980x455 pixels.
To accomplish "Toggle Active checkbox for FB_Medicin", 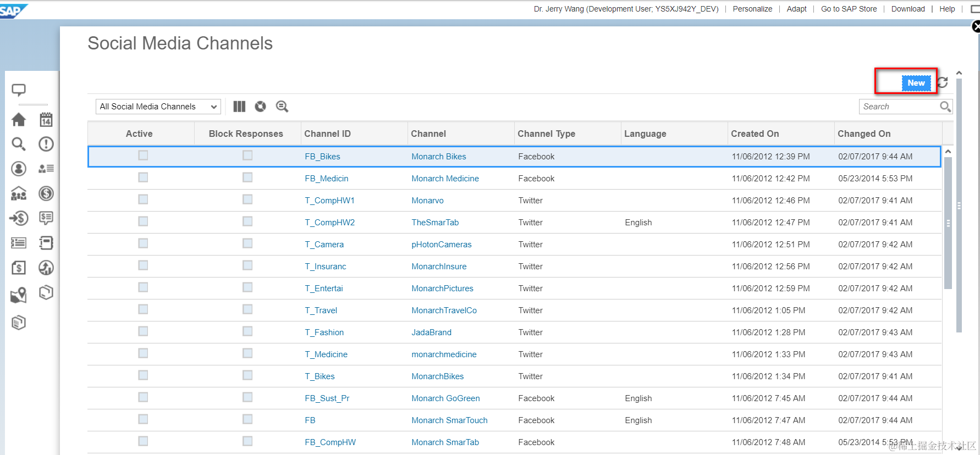I will pyautogui.click(x=143, y=177).
